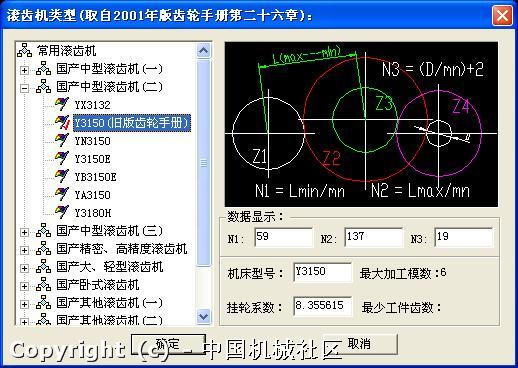Collapse 国产中型滚齿机 (二) node
Image resolution: width=518 pixels, height=368 pixels.
point(24,88)
